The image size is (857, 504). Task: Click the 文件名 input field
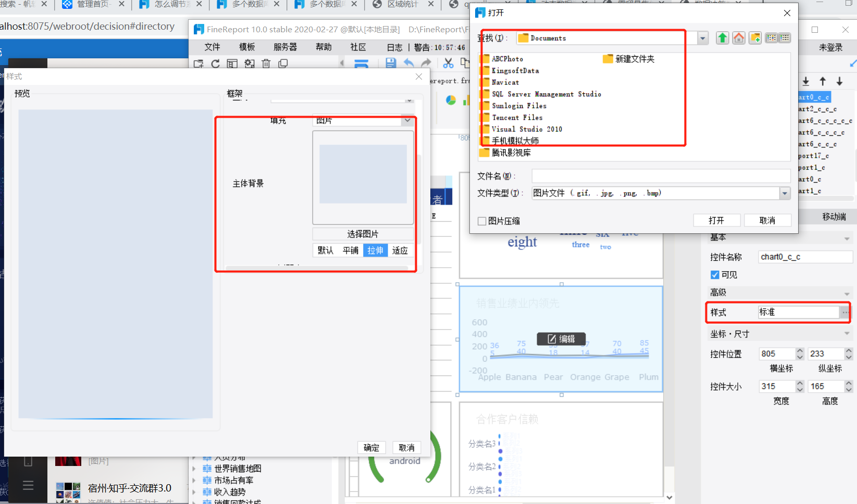(661, 176)
